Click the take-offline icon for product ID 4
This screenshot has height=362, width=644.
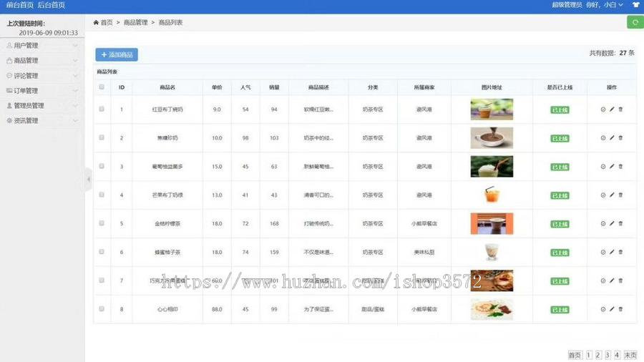click(603, 195)
